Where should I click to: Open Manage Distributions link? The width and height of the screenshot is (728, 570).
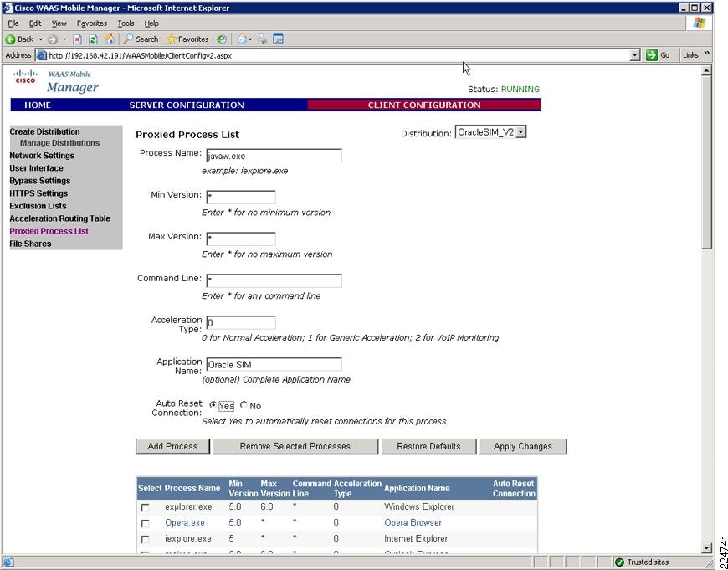(x=60, y=143)
